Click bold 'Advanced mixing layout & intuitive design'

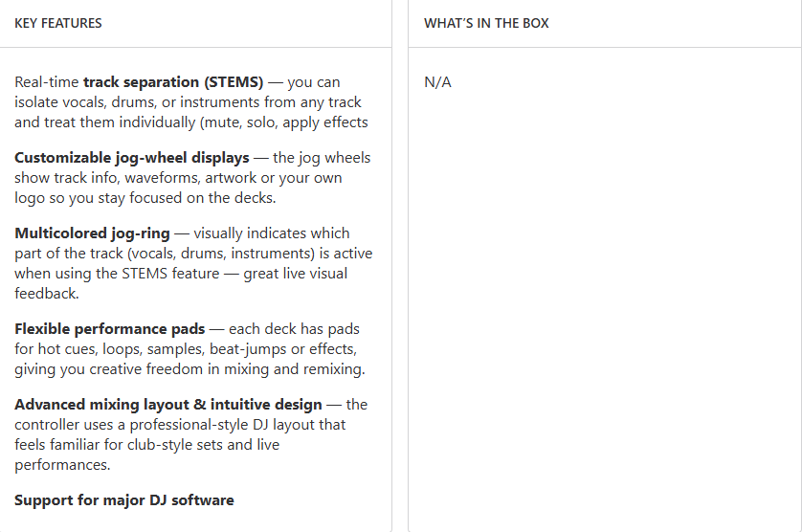(167, 405)
